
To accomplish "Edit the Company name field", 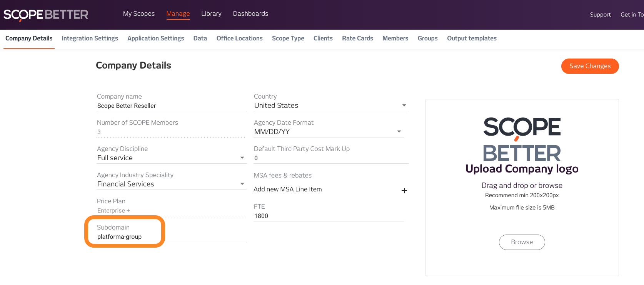I will point(172,106).
